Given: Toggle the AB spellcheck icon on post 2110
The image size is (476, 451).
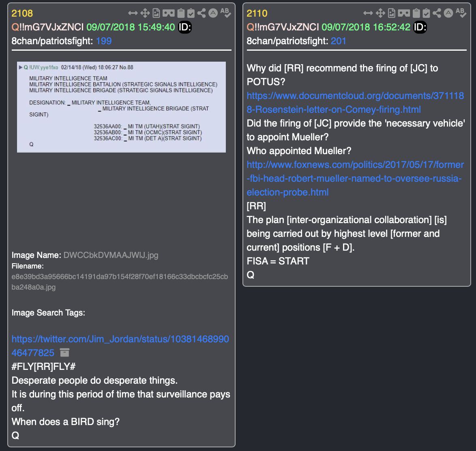Looking at the screenshot, I should [461, 13].
